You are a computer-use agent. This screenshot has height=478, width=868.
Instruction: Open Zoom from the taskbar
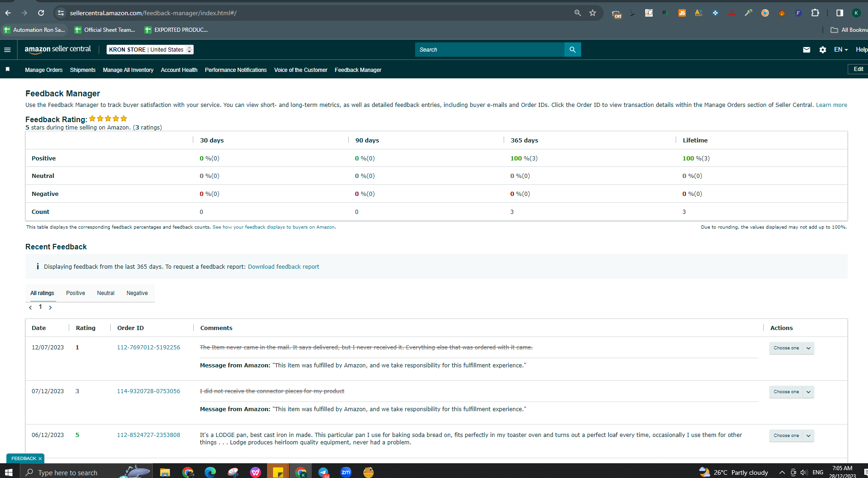345,472
